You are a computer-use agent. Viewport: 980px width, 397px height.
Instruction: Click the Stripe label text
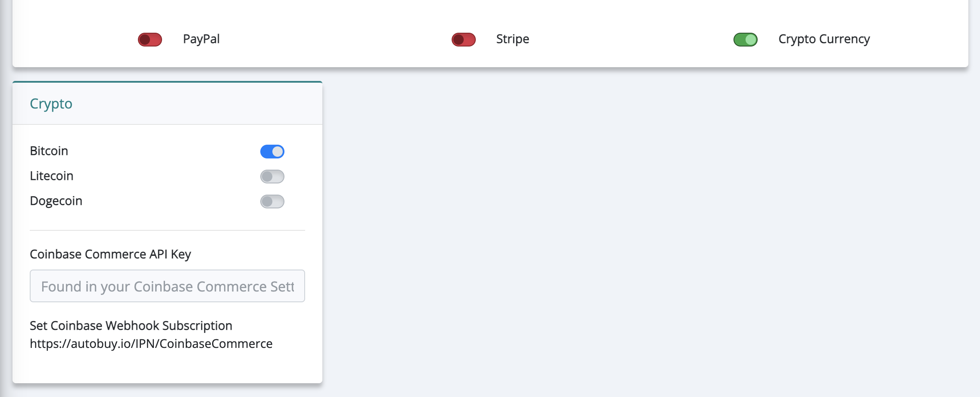coord(512,39)
